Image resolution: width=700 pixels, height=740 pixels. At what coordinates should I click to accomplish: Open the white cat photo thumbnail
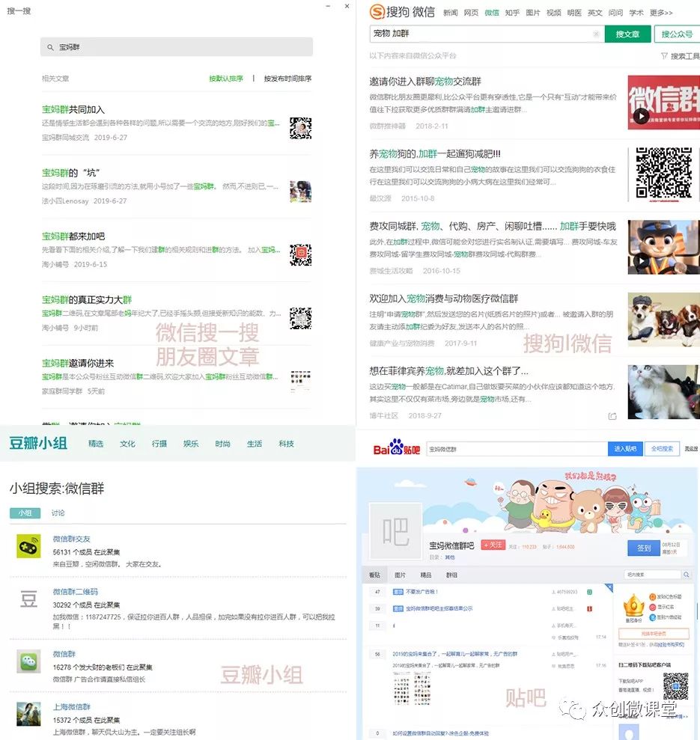663,392
